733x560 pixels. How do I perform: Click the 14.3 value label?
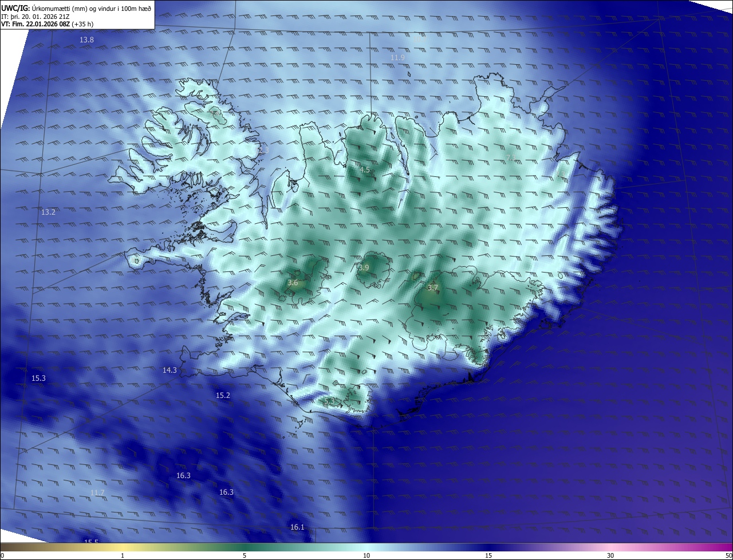pos(170,370)
